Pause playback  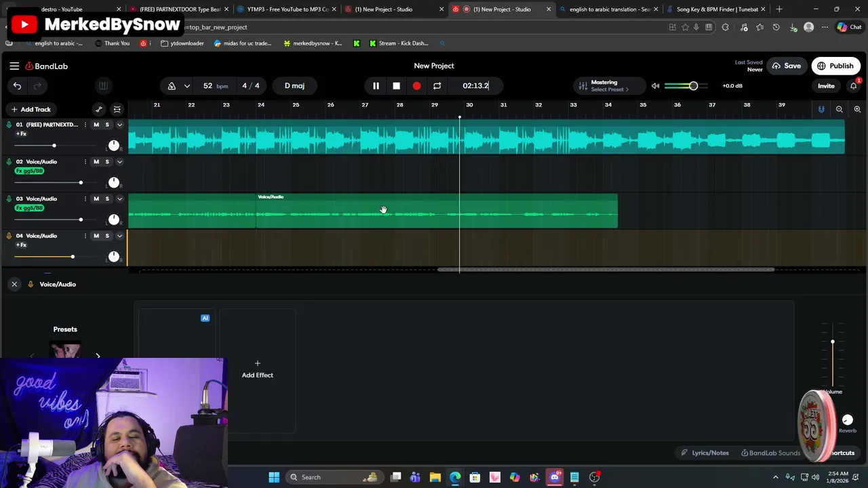click(x=376, y=85)
